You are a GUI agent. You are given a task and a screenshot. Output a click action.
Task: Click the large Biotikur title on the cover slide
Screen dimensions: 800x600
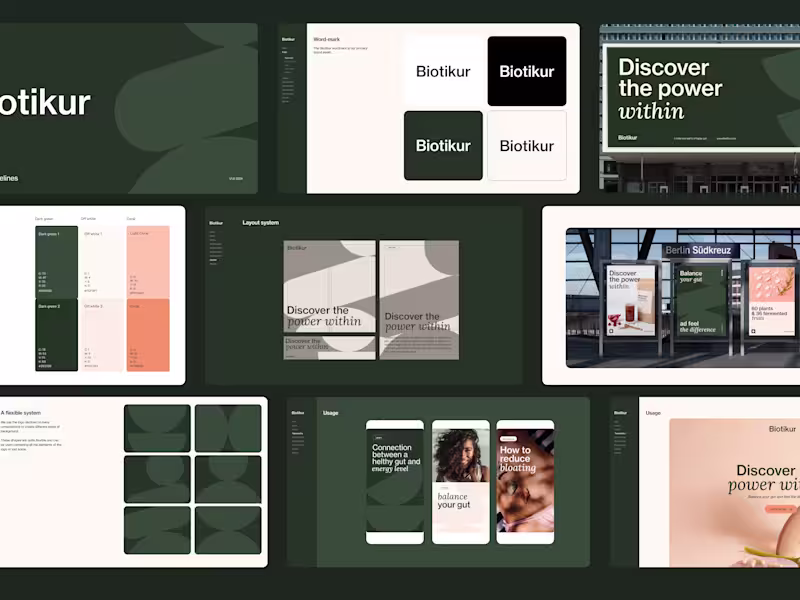[45, 103]
